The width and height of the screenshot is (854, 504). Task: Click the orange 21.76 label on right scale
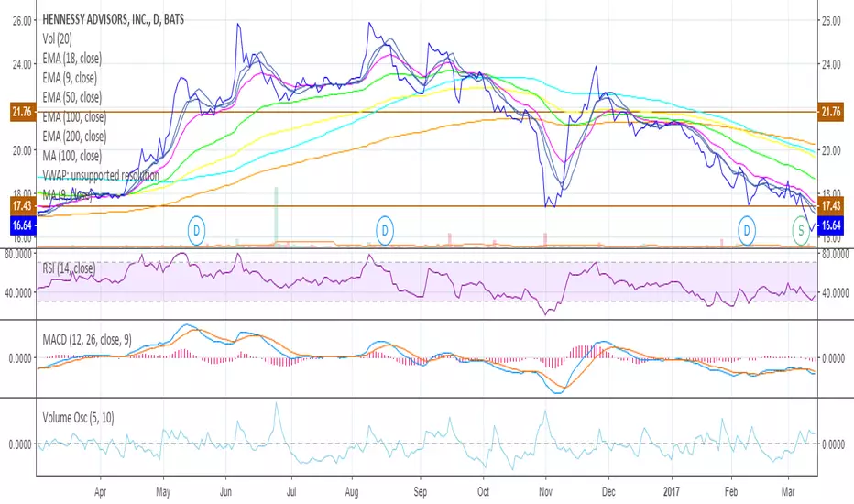(830, 112)
